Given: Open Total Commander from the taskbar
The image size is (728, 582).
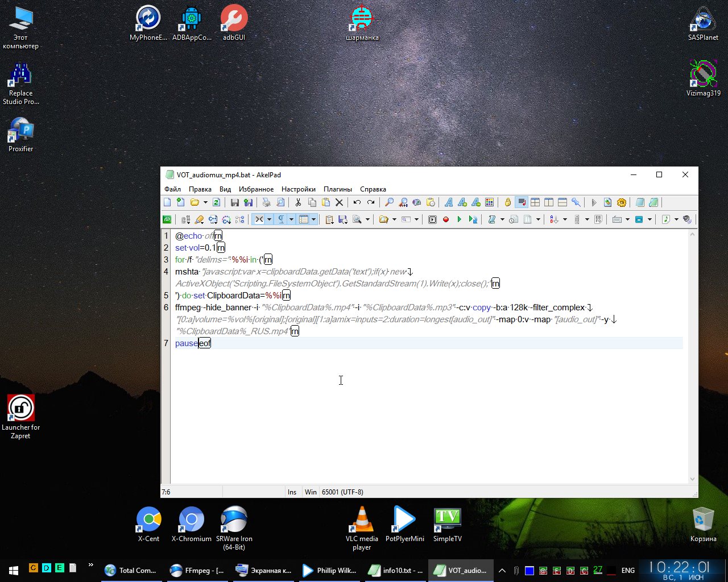Looking at the screenshot, I should click(130, 570).
